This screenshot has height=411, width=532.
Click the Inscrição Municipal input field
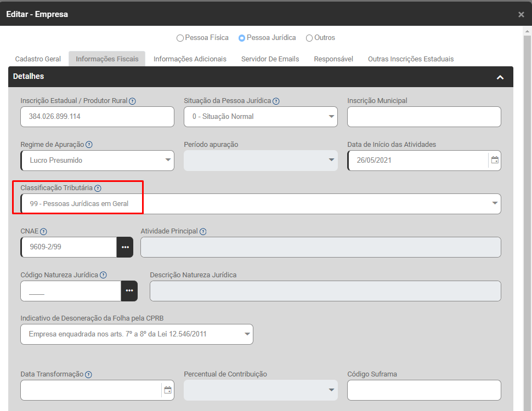point(424,117)
